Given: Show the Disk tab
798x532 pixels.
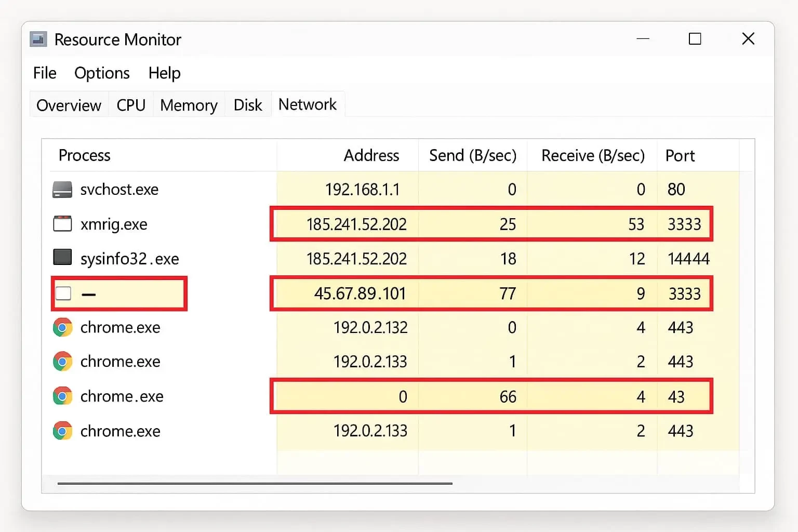Looking at the screenshot, I should click(248, 105).
